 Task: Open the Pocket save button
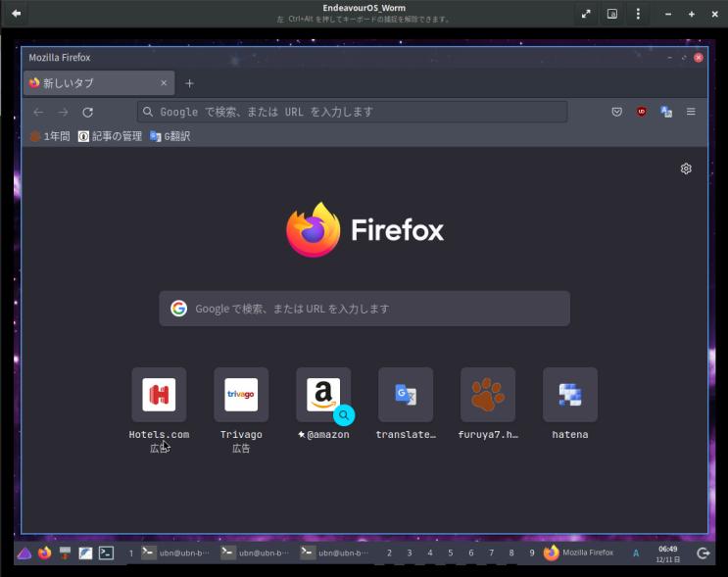tap(616, 112)
